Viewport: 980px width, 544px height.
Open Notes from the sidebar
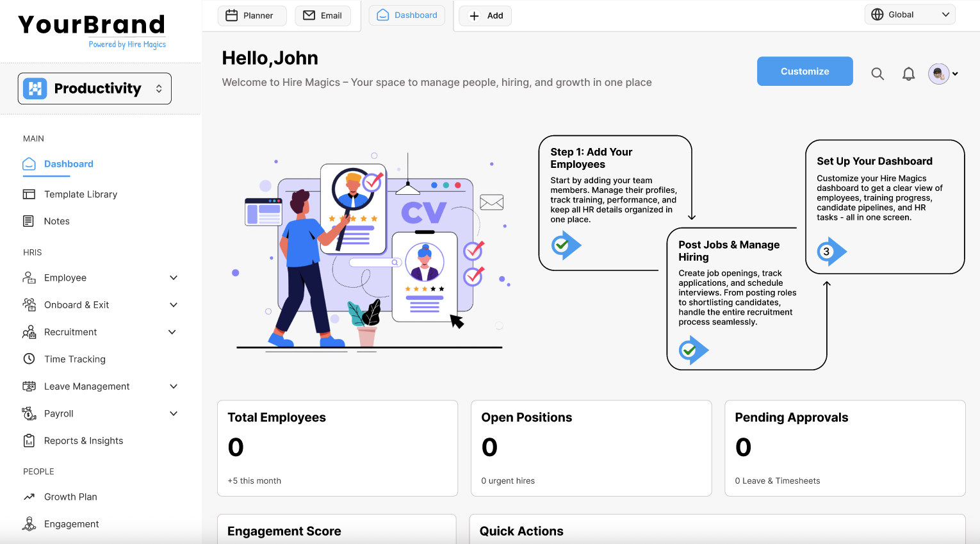click(56, 221)
